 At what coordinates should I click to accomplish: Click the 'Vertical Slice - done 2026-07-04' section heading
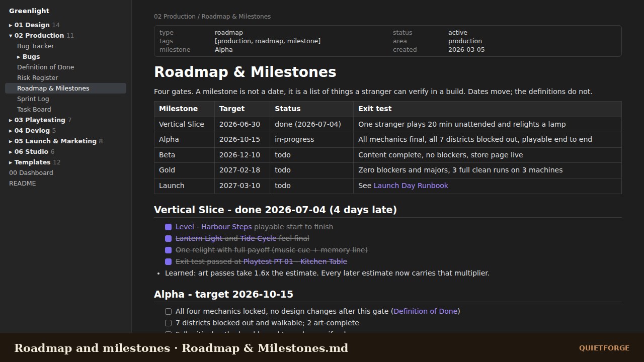pos(275,210)
